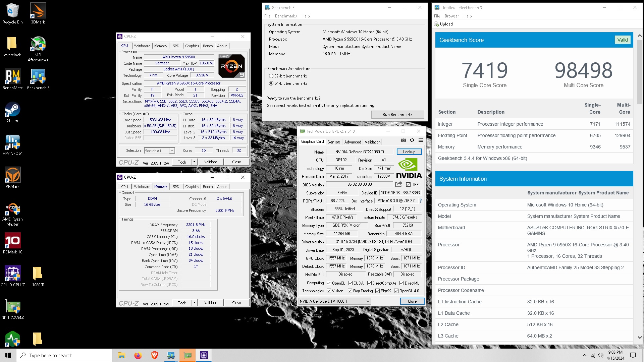Click the taskbar clock showing 9:03 PM

click(x=615, y=355)
